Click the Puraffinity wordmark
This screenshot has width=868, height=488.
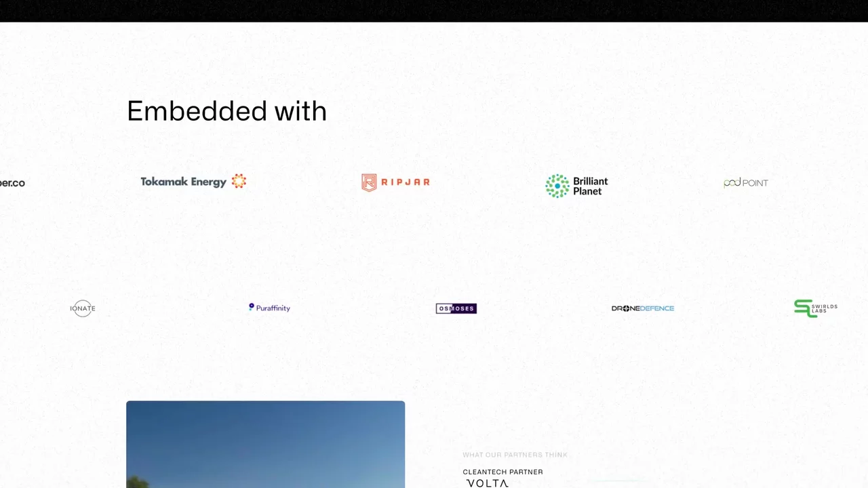tap(273, 308)
